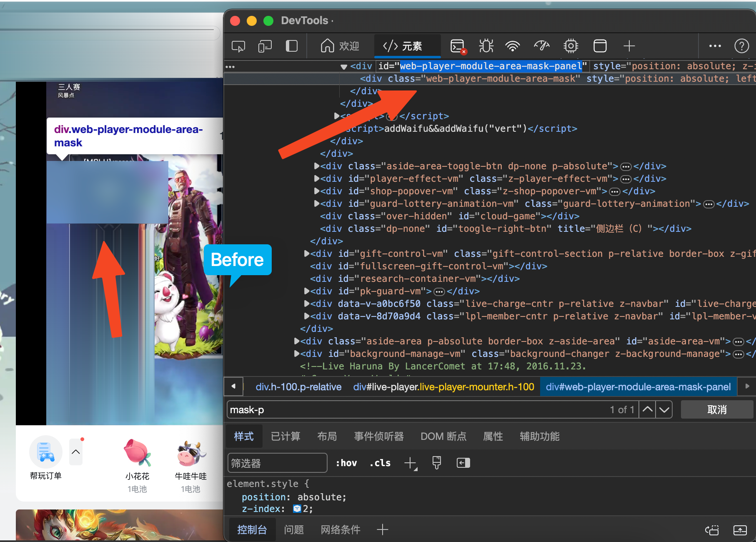Open the z-index layer indicator swatch
Image resolution: width=756 pixels, height=542 pixels.
click(297, 509)
